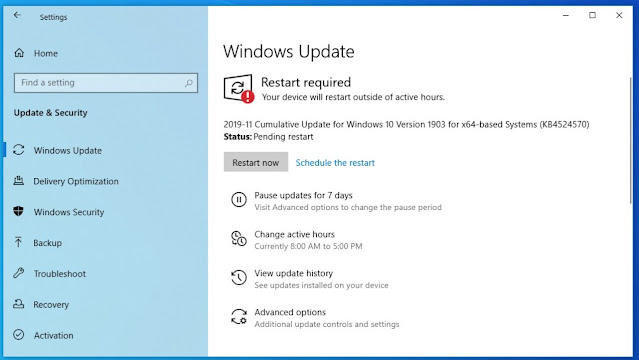Select Pause updates for 7 days

(303, 195)
